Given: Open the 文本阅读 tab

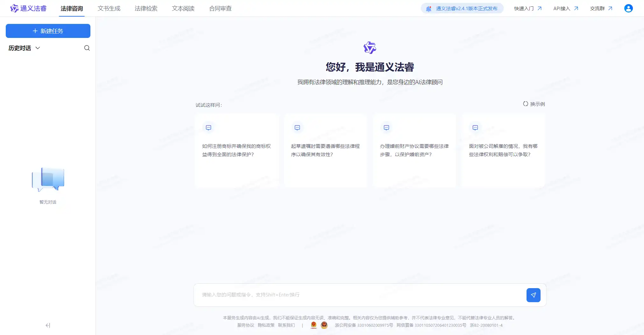Looking at the screenshot, I should point(183,9).
